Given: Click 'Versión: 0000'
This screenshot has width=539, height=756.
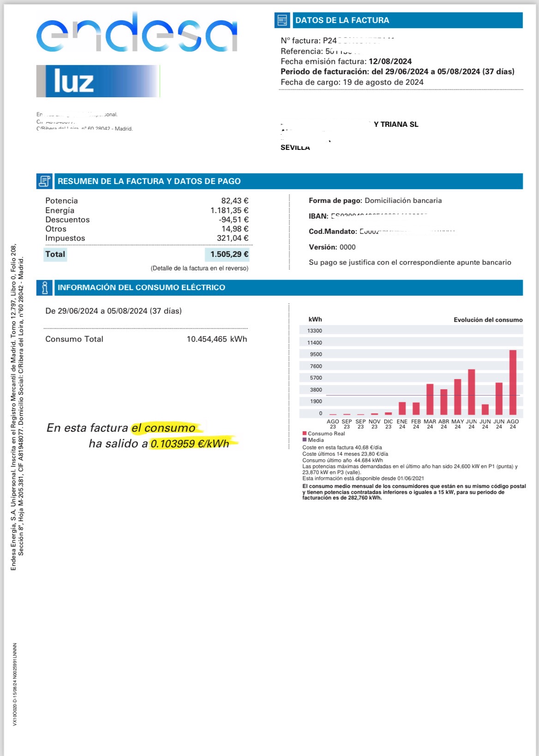Looking at the screenshot, I should click(332, 247).
